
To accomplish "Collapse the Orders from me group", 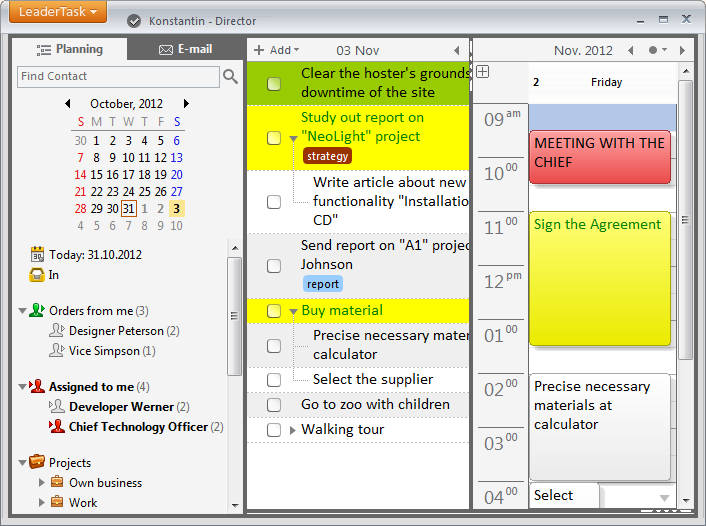I will tap(22, 311).
